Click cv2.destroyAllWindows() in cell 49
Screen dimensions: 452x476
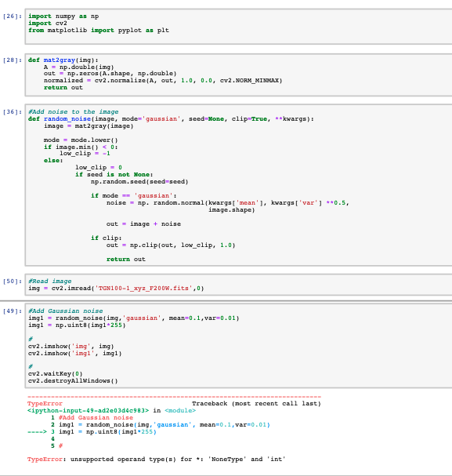[x=73, y=380]
